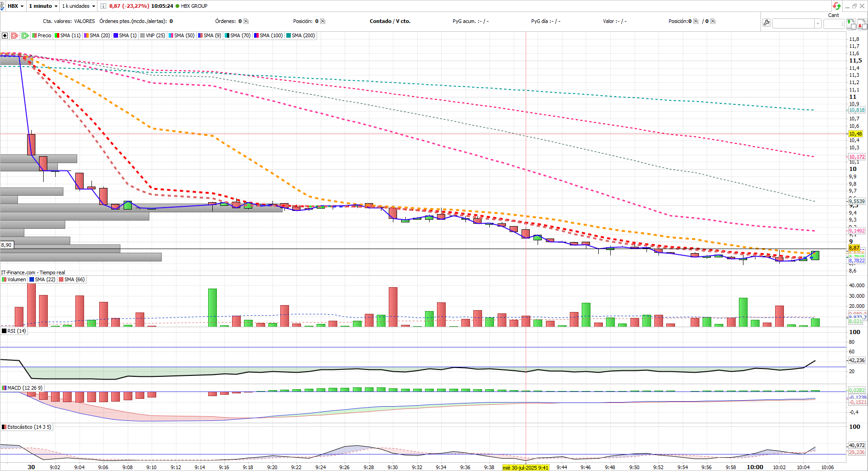Toggle the VNP (25) indicator legend
868x471 pixels.
153,35
